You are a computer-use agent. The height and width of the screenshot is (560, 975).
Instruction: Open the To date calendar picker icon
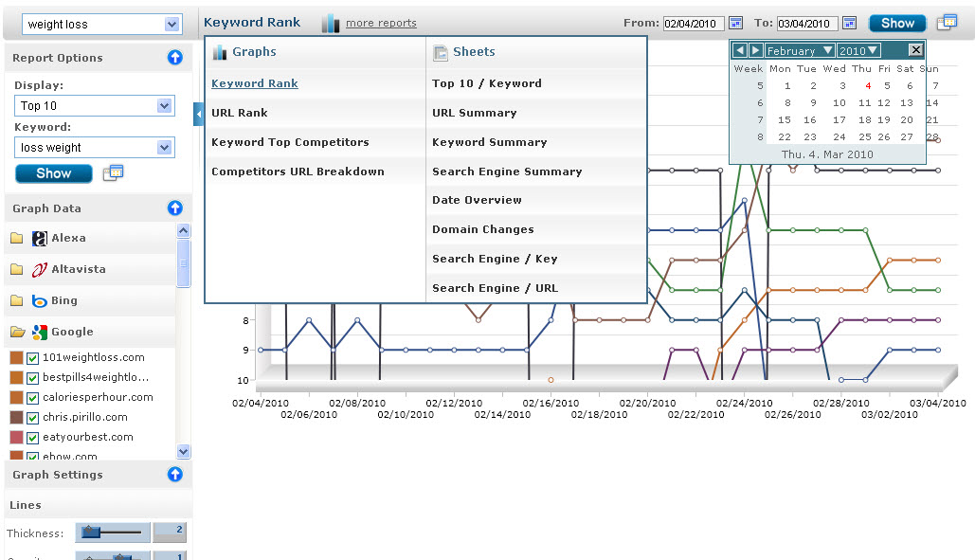(849, 23)
